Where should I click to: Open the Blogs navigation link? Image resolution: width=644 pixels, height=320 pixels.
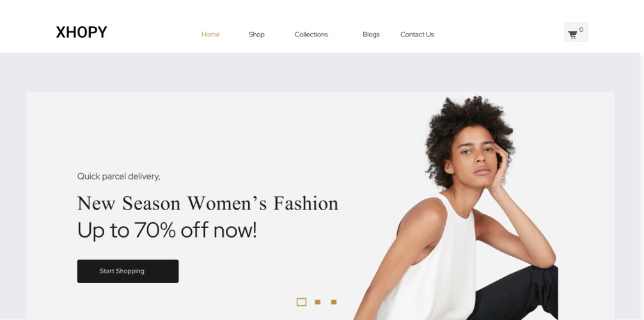(371, 34)
